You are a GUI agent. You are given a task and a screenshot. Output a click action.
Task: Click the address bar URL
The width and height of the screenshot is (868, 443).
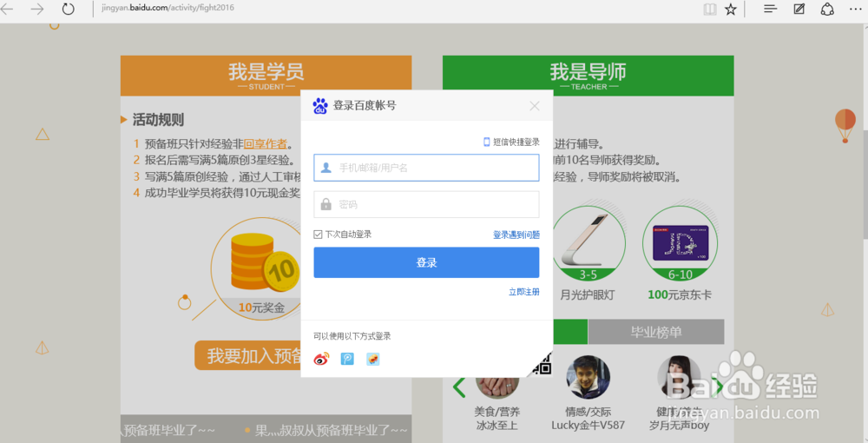pos(168,8)
